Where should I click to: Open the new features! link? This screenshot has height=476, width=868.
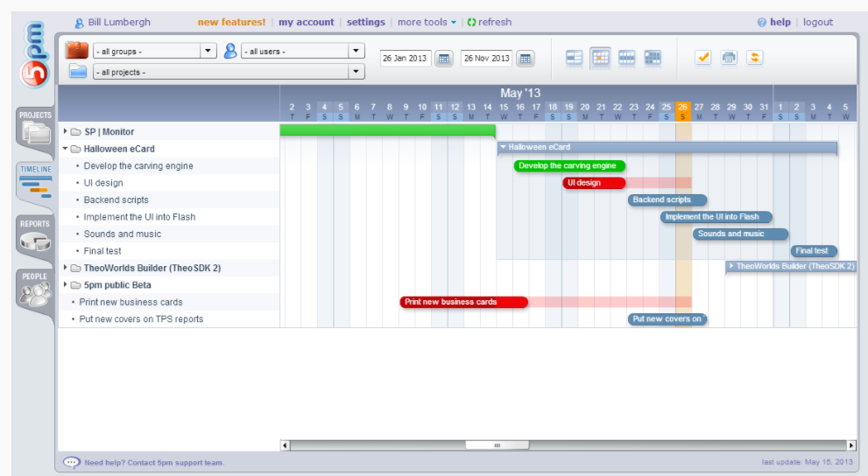[231, 22]
